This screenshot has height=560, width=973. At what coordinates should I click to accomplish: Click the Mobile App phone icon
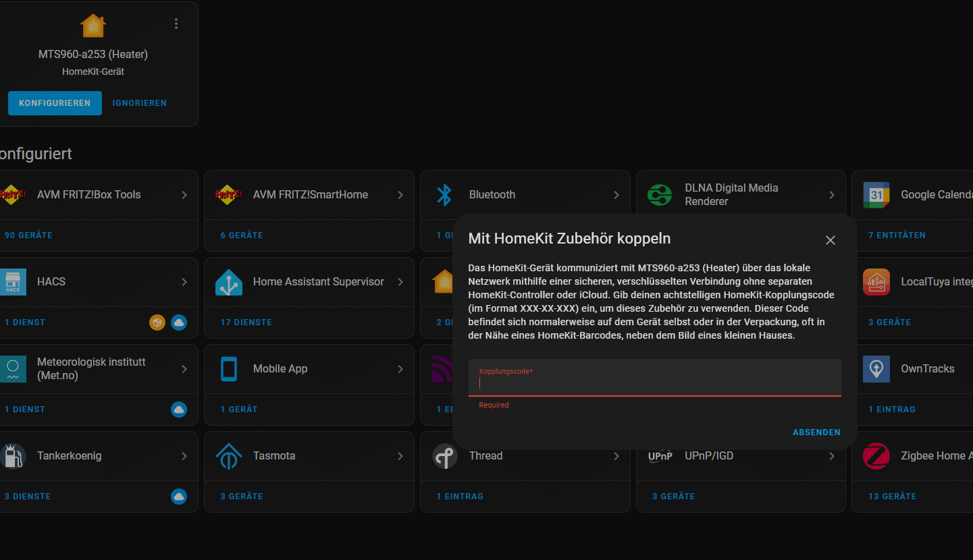pos(228,369)
